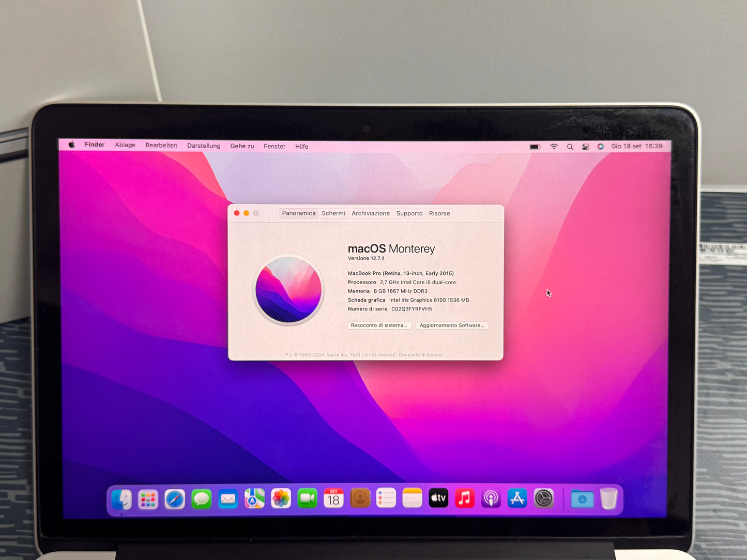Open the Music app from the Dock
The width and height of the screenshot is (747, 560).
pos(464,499)
